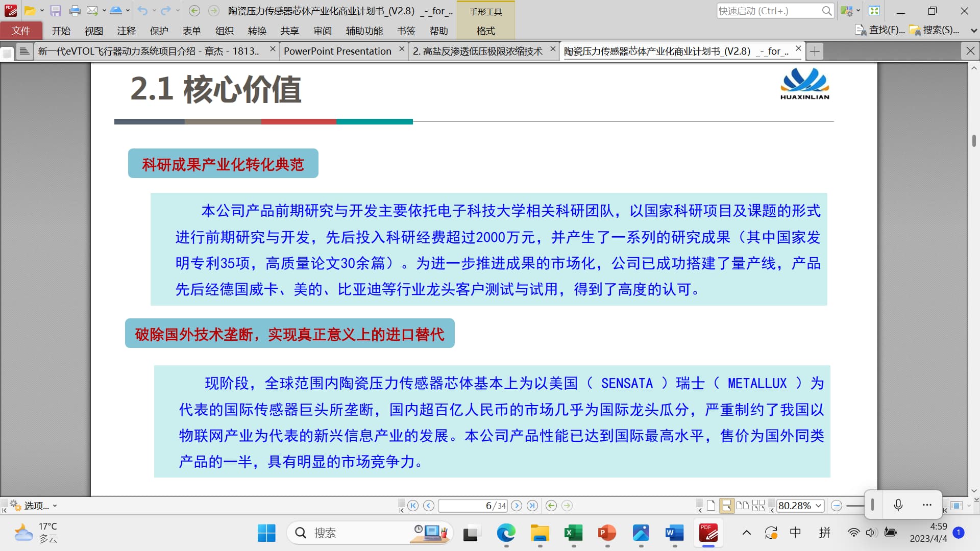Click the 文件 File button

click(x=21, y=31)
